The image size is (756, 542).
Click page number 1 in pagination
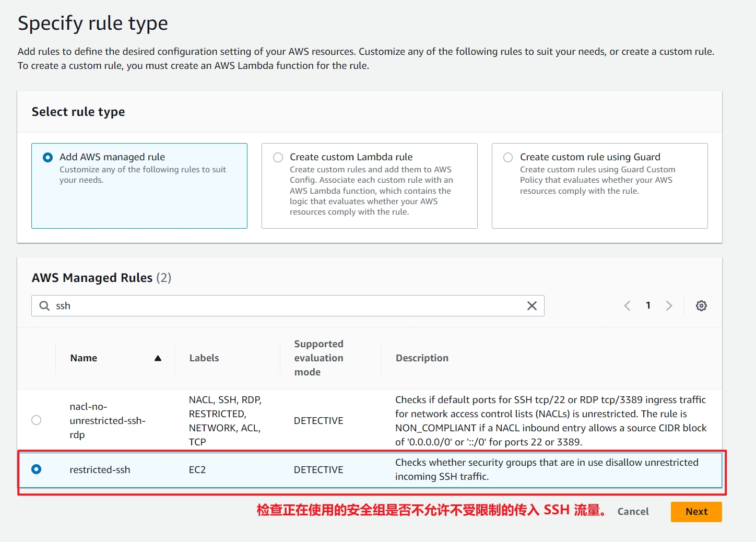[648, 305]
